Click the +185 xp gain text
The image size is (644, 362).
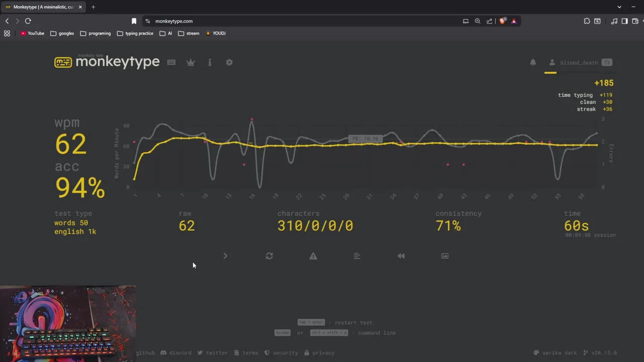(x=604, y=83)
